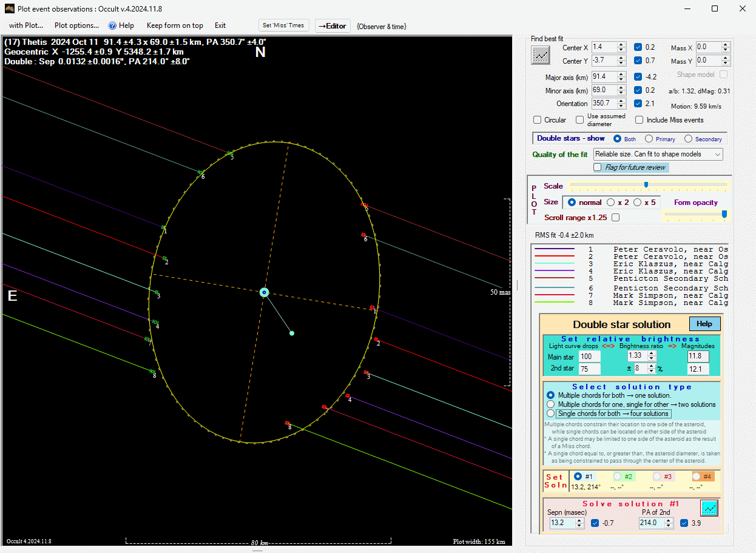Click the Solve solution #1 chart icon
Image resolution: width=756 pixels, height=553 pixels.
(x=709, y=508)
